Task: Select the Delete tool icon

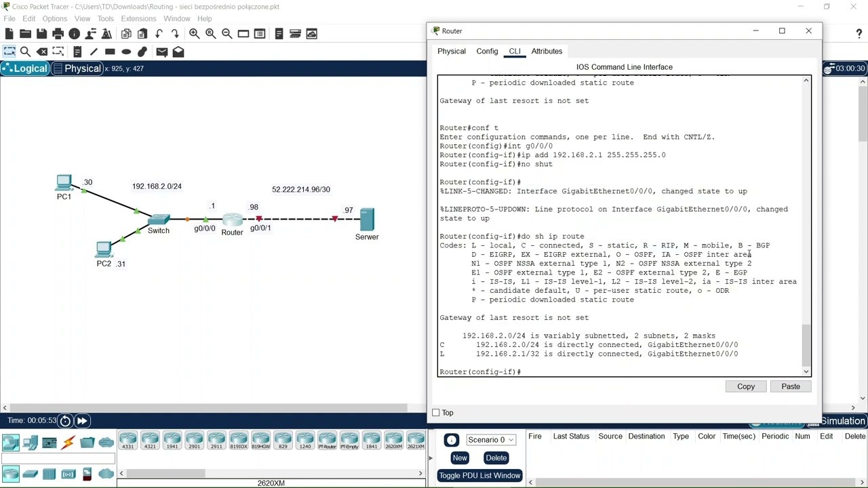Action: pyautogui.click(x=42, y=52)
